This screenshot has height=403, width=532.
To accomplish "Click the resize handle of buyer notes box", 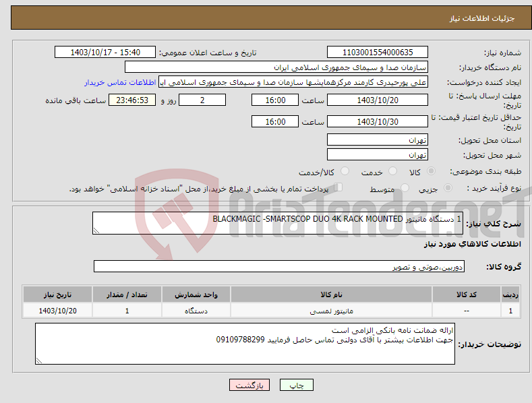I will pyautogui.click(x=39, y=361).
